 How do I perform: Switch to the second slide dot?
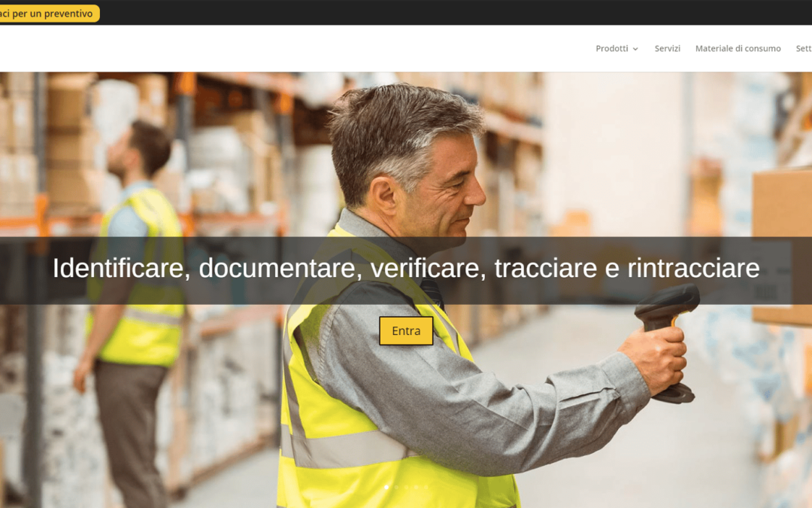(396, 487)
